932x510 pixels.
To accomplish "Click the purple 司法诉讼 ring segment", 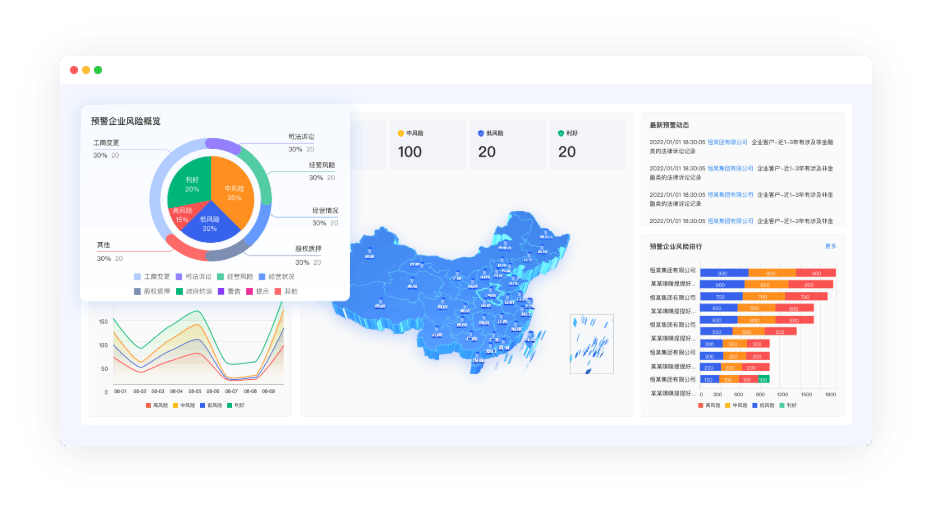I will click(223, 144).
